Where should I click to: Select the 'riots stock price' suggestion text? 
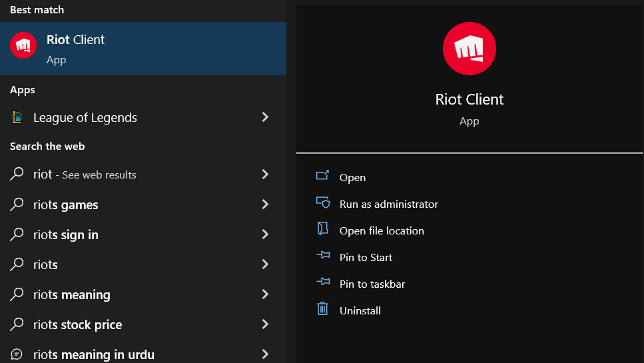click(x=78, y=325)
